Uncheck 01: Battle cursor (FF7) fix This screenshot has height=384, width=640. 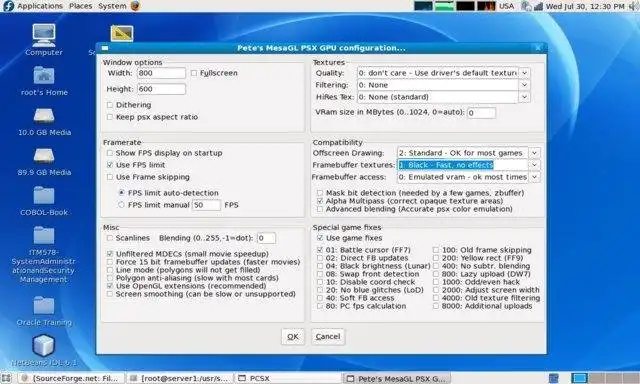point(320,250)
